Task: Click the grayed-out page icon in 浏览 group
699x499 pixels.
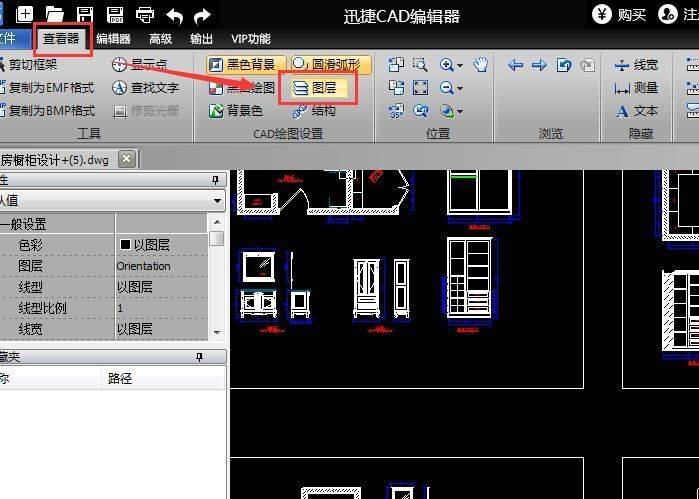Action: [588, 65]
